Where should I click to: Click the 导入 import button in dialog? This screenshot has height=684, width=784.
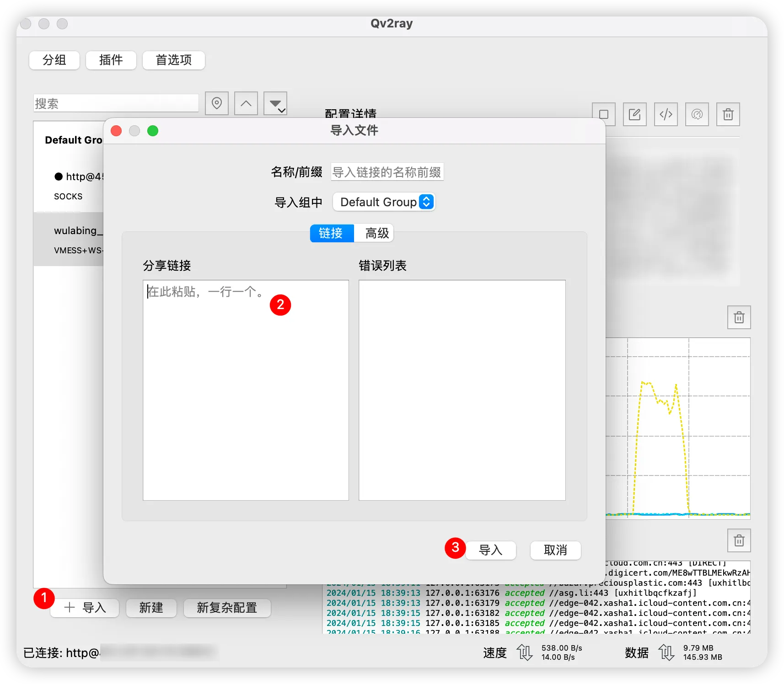click(490, 550)
